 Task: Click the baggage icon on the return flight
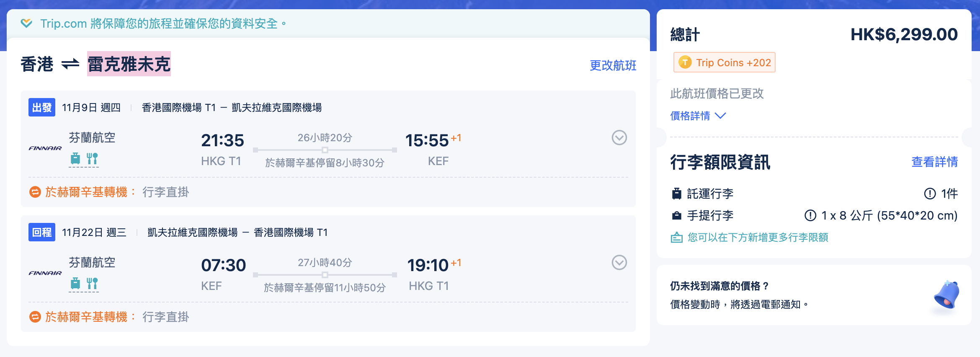coord(75,283)
